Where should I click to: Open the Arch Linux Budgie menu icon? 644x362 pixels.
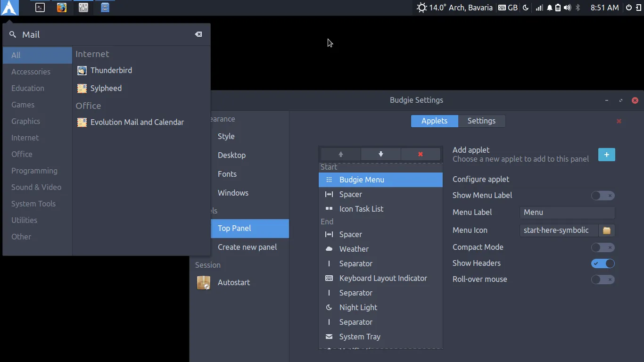[x=9, y=8]
